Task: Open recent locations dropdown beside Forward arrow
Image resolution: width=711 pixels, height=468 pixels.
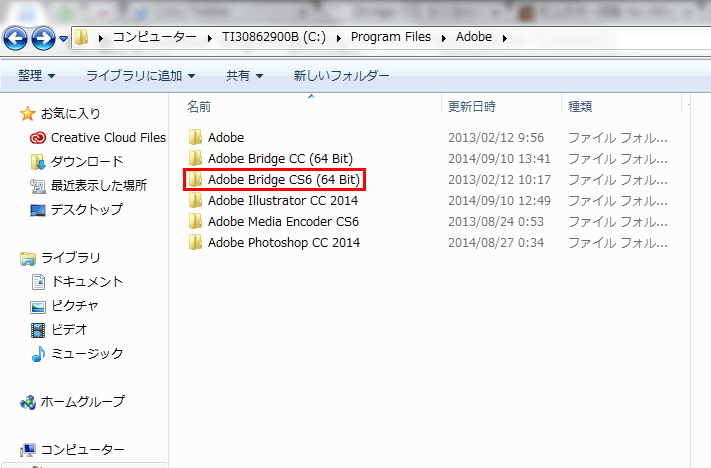Action: coord(64,39)
